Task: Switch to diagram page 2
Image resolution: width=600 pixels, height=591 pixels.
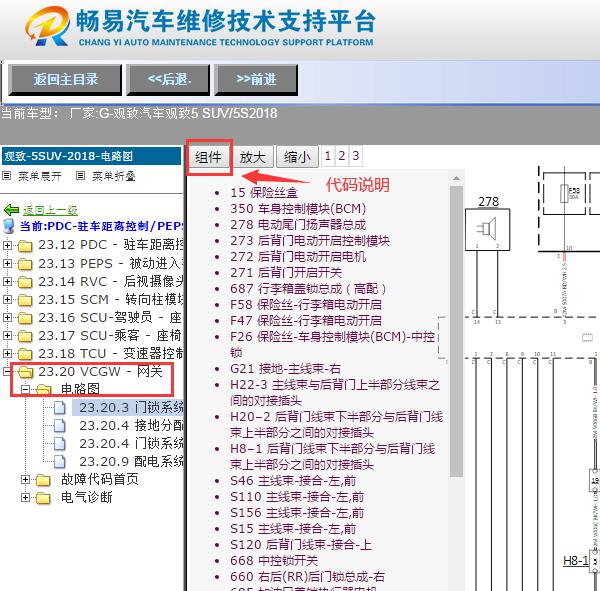Action: pos(342,156)
